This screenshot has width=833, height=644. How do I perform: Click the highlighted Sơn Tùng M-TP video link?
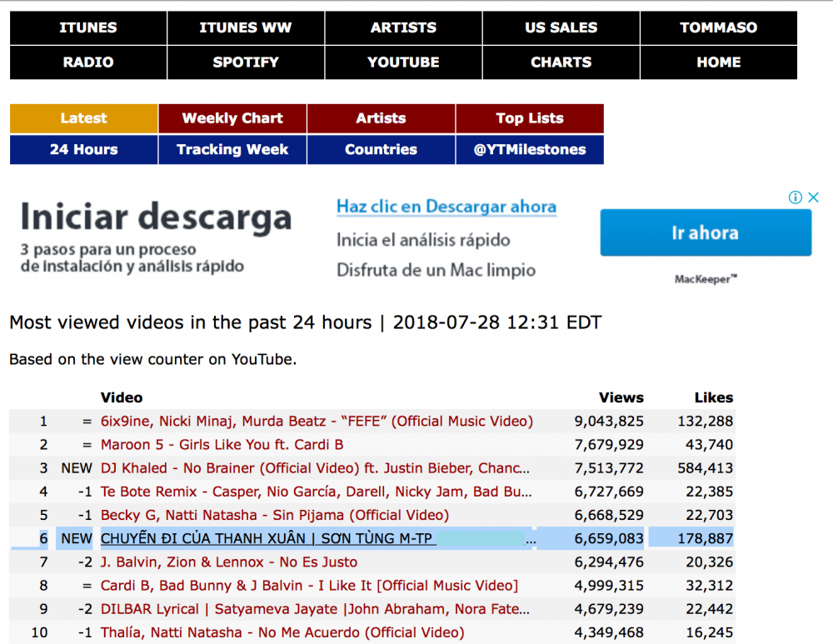click(x=267, y=539)
